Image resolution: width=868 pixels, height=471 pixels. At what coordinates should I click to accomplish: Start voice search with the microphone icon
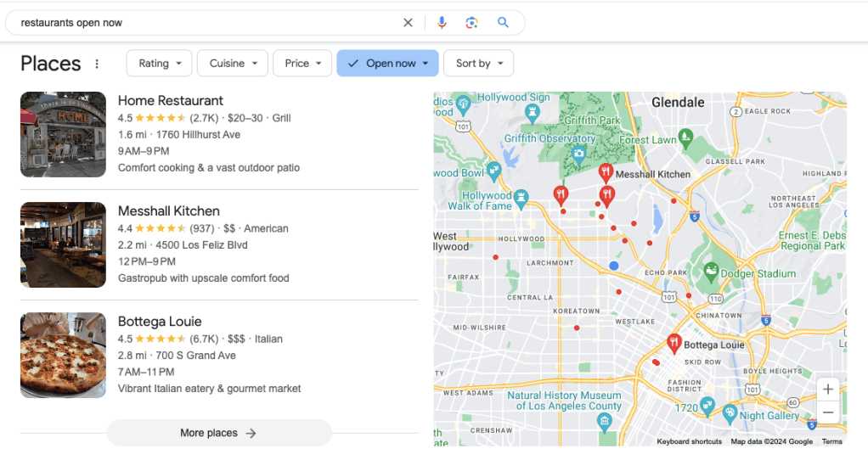point(442,23)
